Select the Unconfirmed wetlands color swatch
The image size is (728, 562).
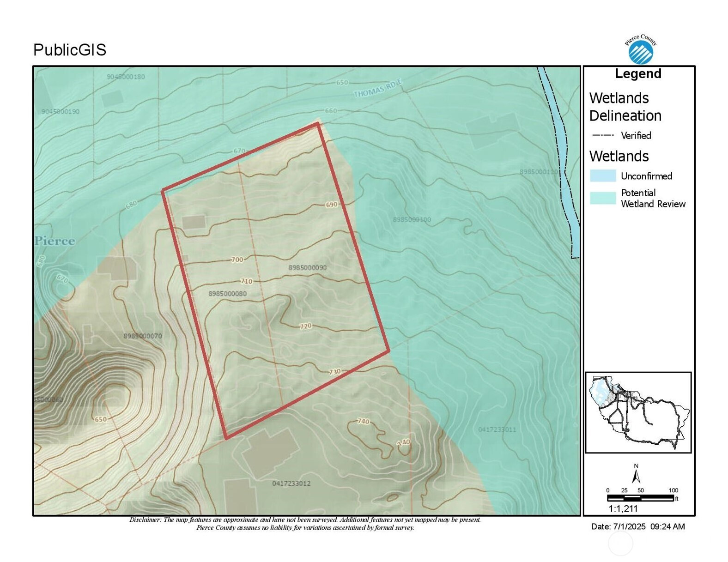603,176
